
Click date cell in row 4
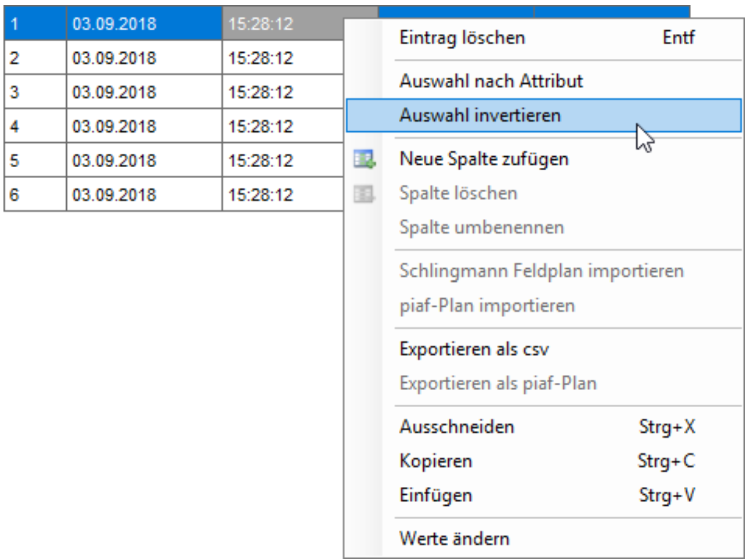tap(143, 126)
